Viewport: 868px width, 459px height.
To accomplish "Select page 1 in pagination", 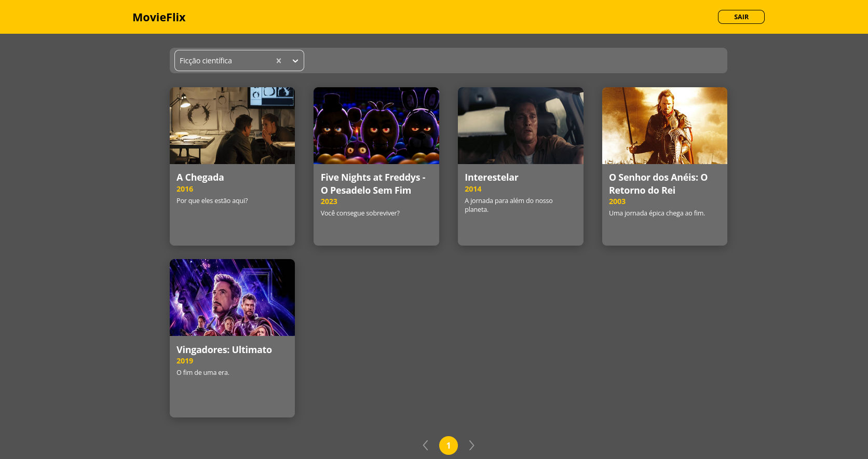I will point(449,446).
